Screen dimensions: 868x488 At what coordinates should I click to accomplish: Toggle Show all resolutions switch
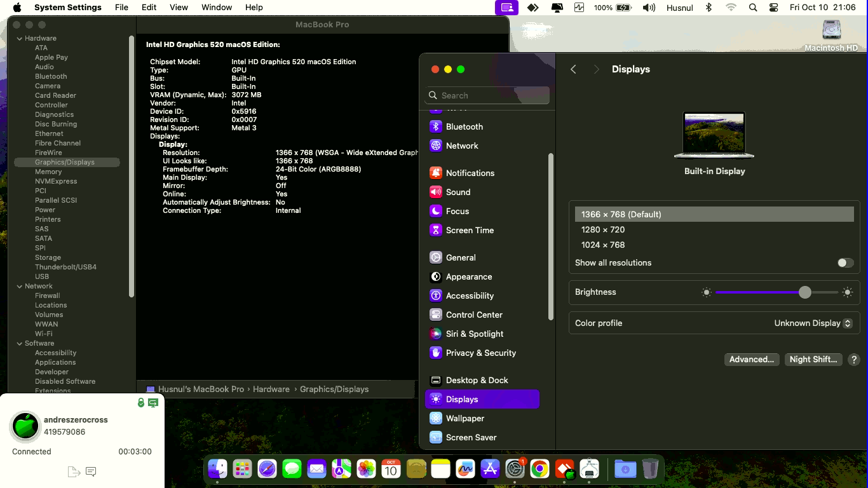point(845,263)
